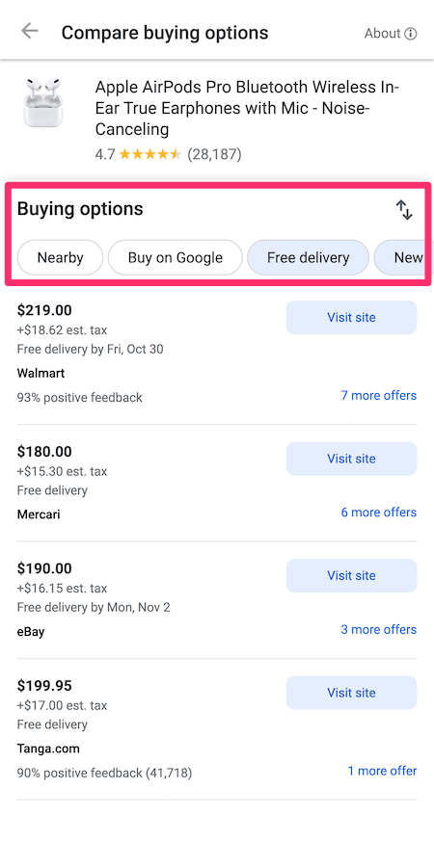
Task: Toggle the New filter chip
Action: (x=403, y=257)
